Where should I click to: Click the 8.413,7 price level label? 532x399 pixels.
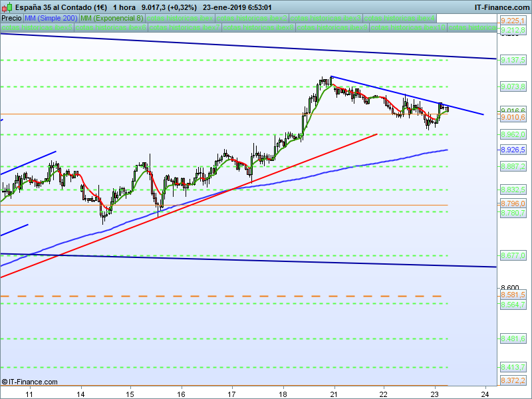coord(513,367)
